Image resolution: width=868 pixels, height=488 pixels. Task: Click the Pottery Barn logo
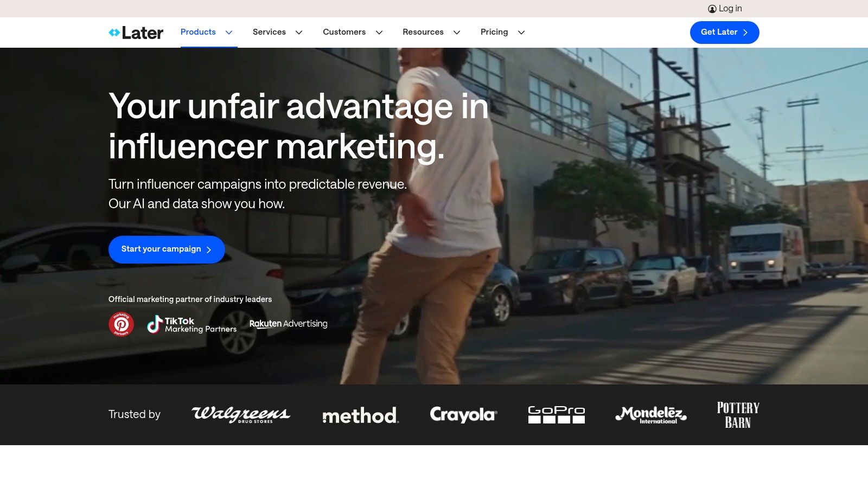[x=738, y=414]
